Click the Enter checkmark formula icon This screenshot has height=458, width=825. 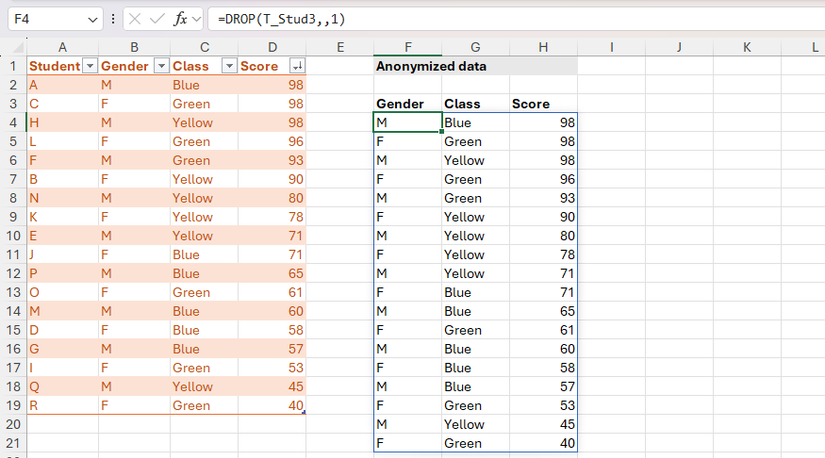(x=157, y=19)
